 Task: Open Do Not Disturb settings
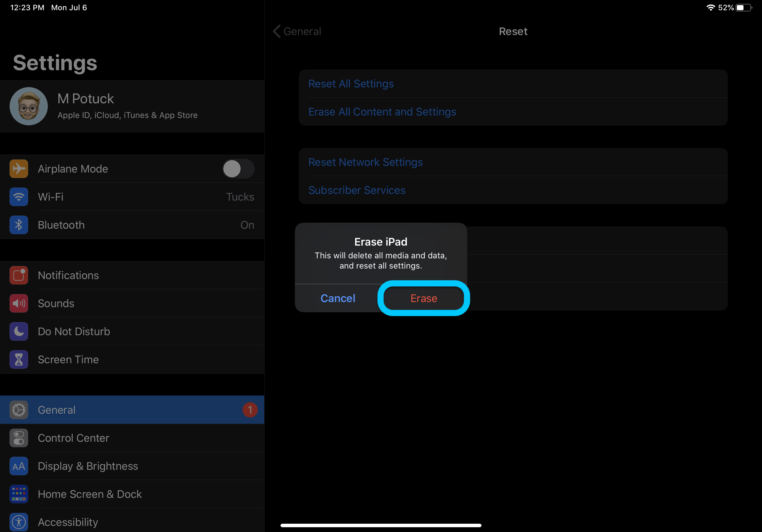pyautogui.click(x=73, y=331)
